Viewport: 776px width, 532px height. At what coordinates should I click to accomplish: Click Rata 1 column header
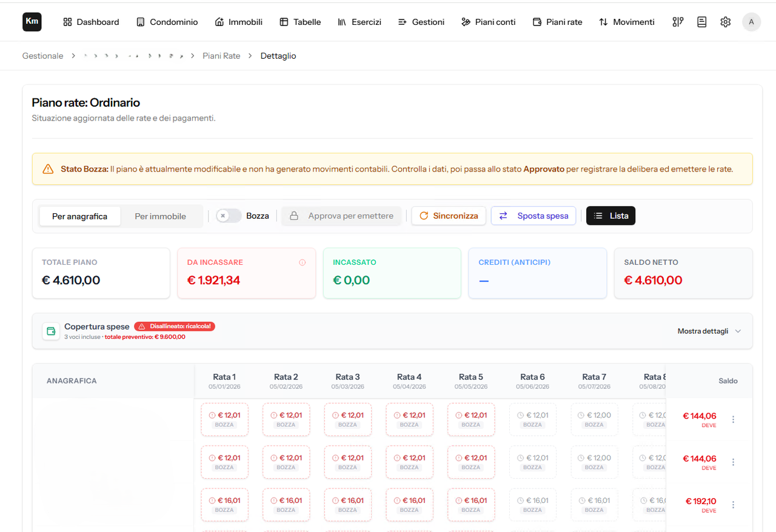224,381
